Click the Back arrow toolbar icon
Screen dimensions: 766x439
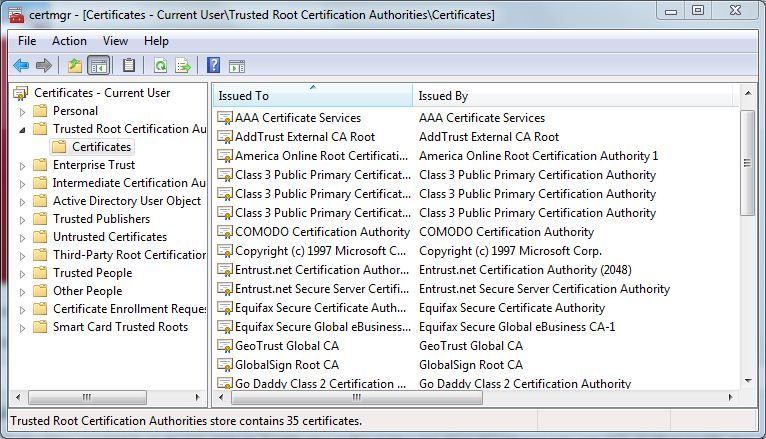pos(20,66)
